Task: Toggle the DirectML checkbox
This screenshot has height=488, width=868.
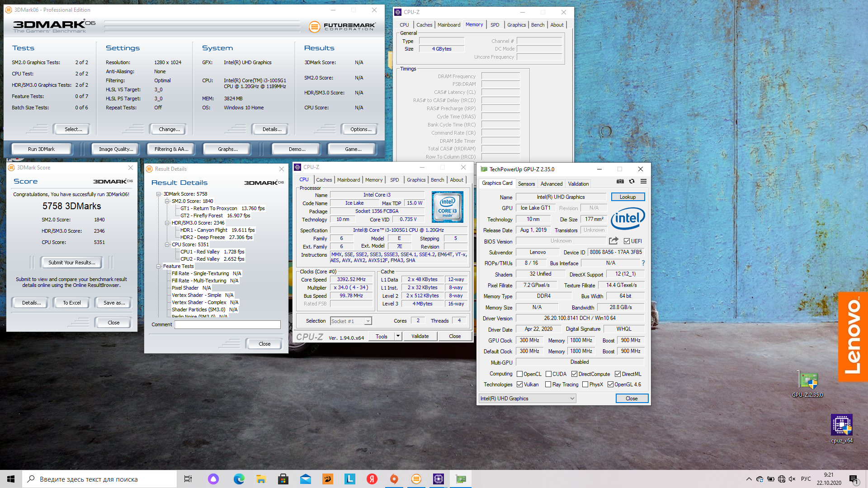Action: (618, 374)
